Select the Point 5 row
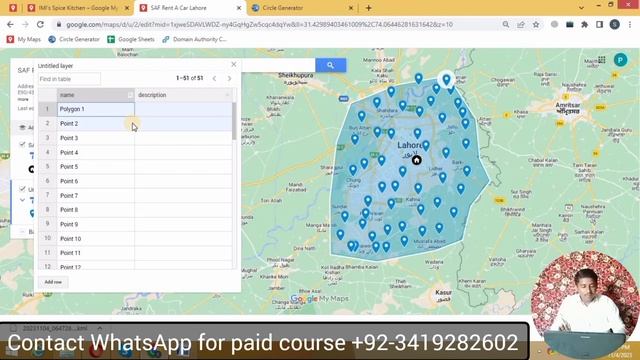The height and width of the screenshot is (360, 640). pos(136,167)
